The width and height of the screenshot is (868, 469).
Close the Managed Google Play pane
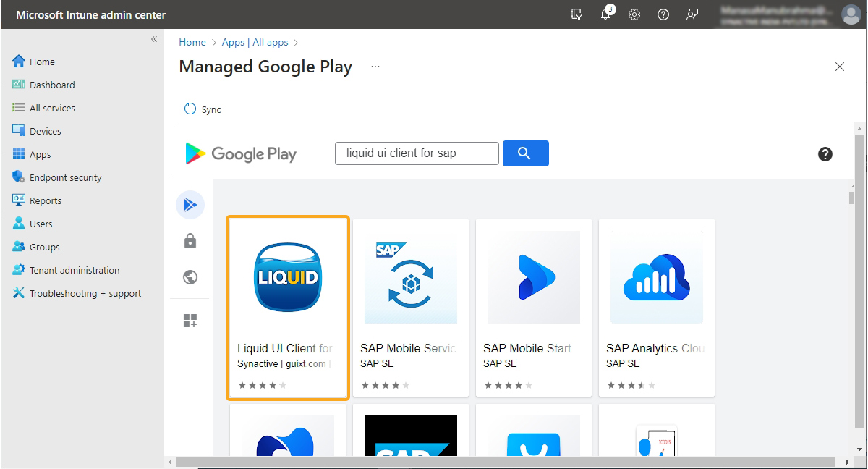click(x=840, y=67)
